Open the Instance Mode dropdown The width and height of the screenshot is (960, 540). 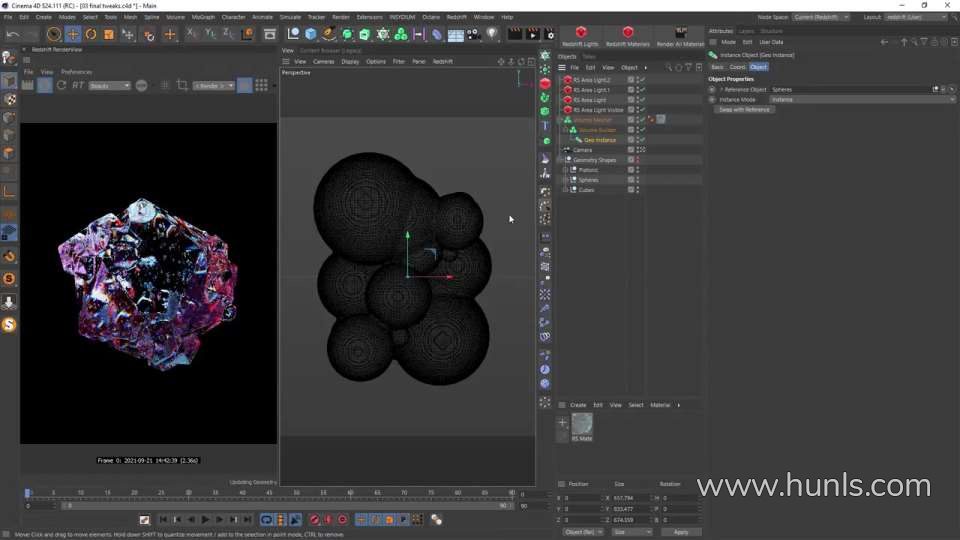pyautogui.click(x=848, y=100)
